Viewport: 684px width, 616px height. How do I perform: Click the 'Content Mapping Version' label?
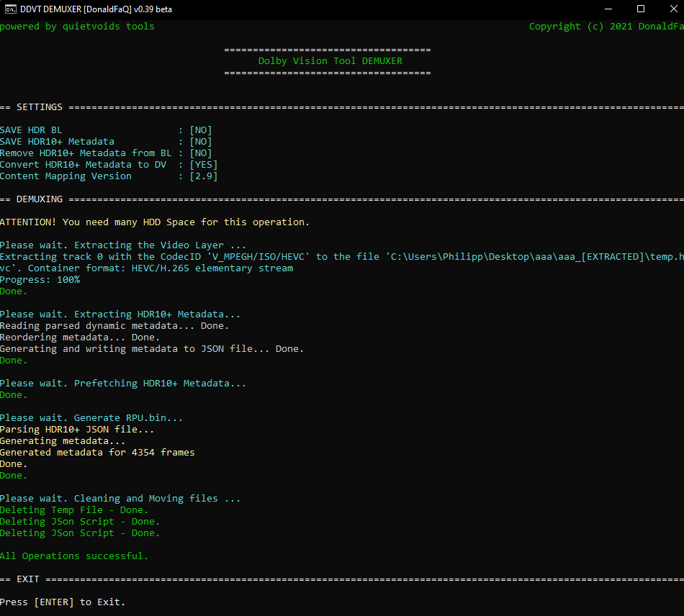click(66, 176)
